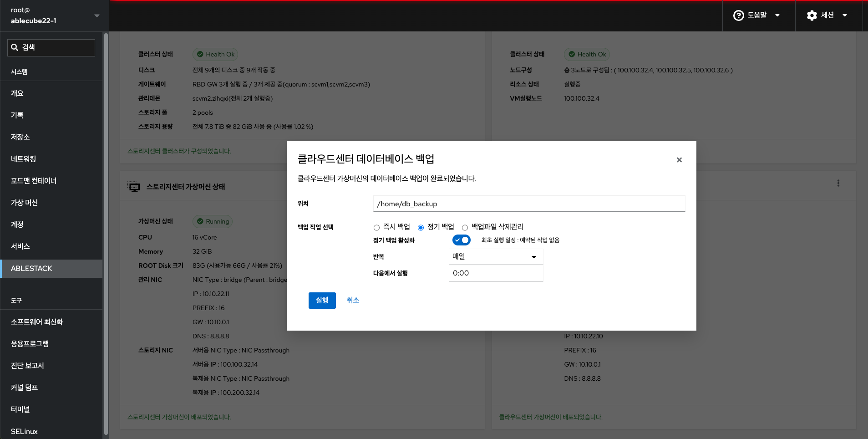Click the 위치 backup path input field

(528, 204)
